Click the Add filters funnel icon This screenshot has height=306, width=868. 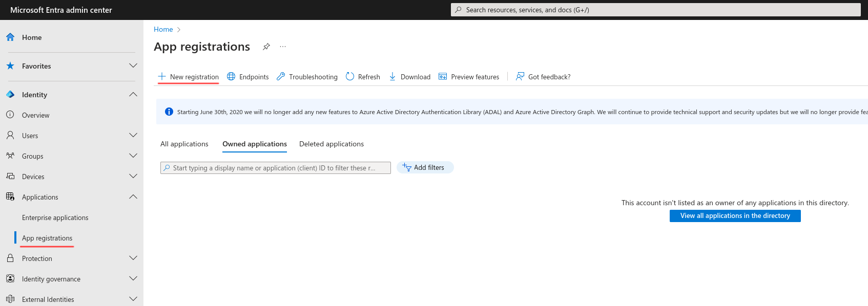point(407,167)
